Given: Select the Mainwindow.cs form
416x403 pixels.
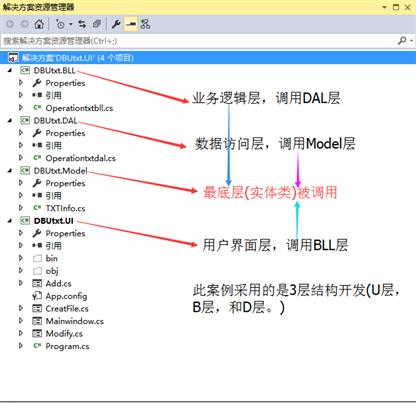Looking at the screenshot, I should [74, 321].
